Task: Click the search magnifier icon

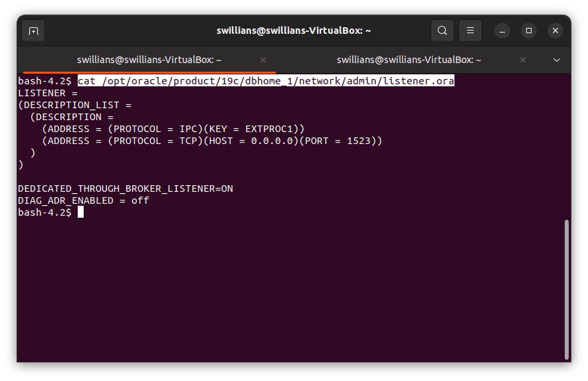Action: [442, 31]
